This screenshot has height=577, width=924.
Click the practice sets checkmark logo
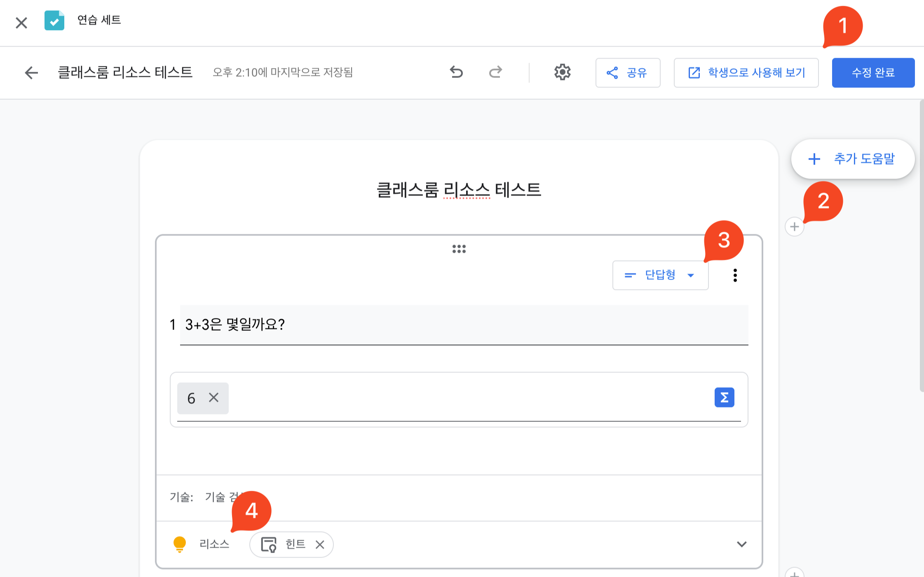54,20
